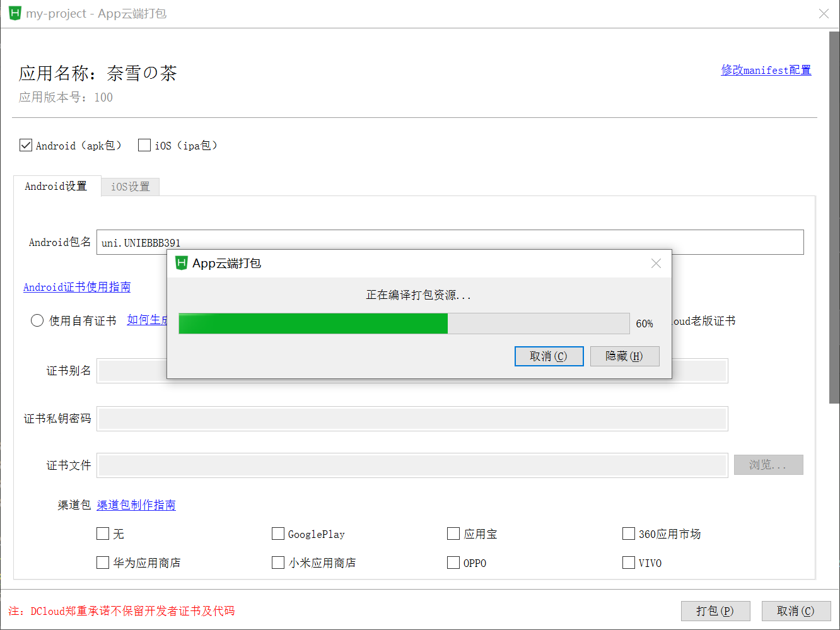Click 隐藏(H) to hide the progress dialog
This screenshot has width=840, height=630.
(x=624, y=356)
